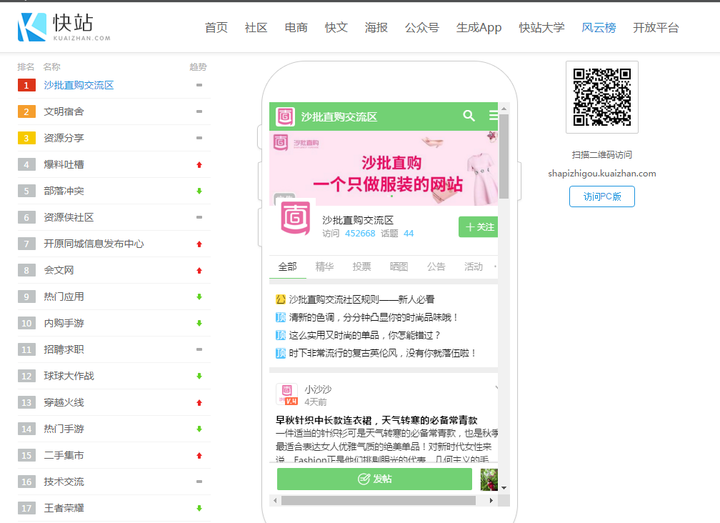Screen dimensions: 720x523
Task: Click the up trend arrow for 二手集市
Action: pos(199,456)
